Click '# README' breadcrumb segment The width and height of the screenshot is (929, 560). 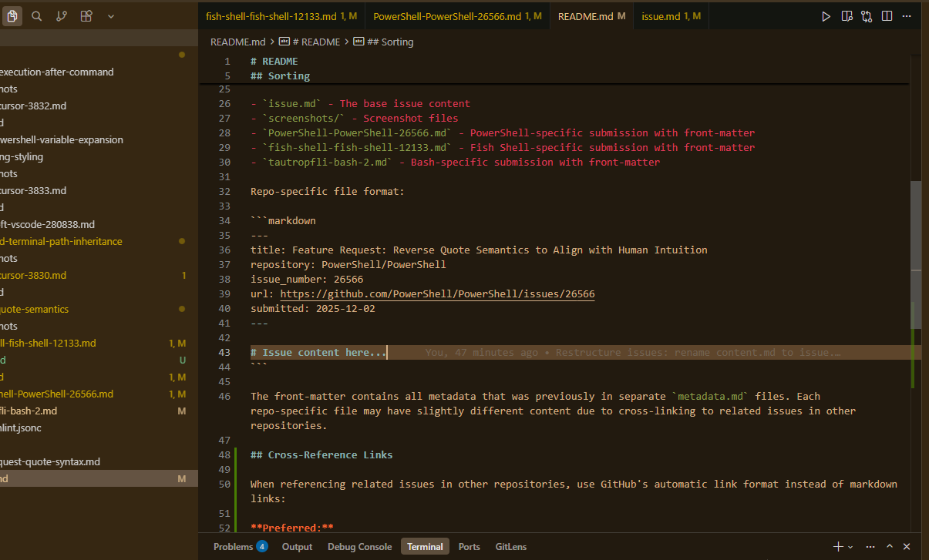(310, 42)
